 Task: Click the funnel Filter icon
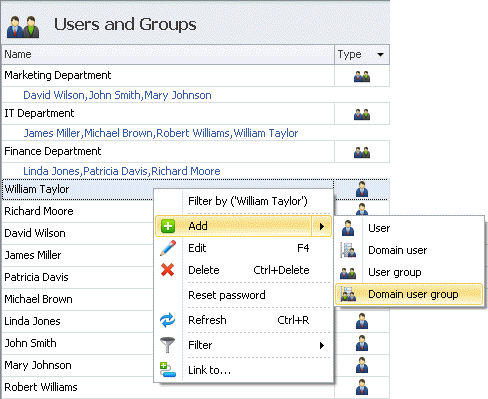(x=167, y=345)
